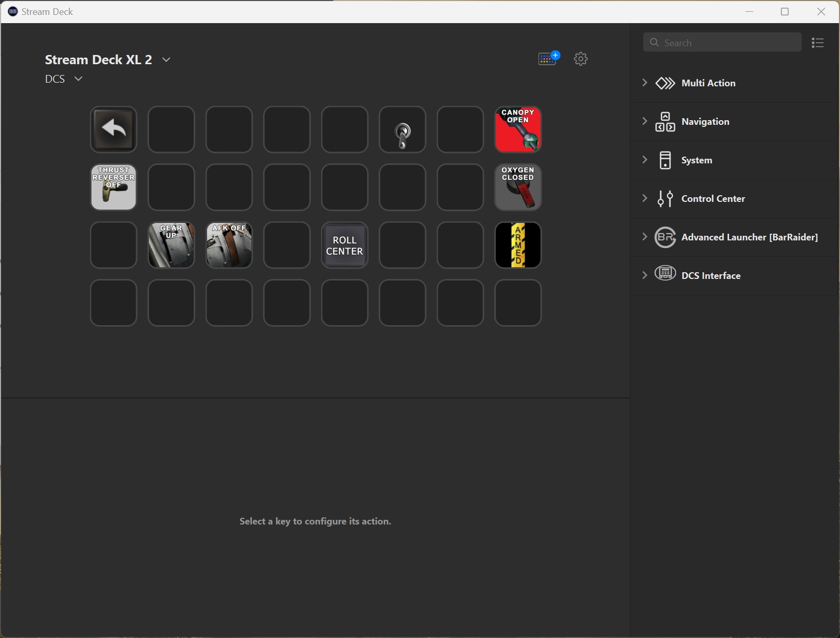840x638 pixels.
Task: Select the Thrust Reverser Off key
Action: (114, 187)
